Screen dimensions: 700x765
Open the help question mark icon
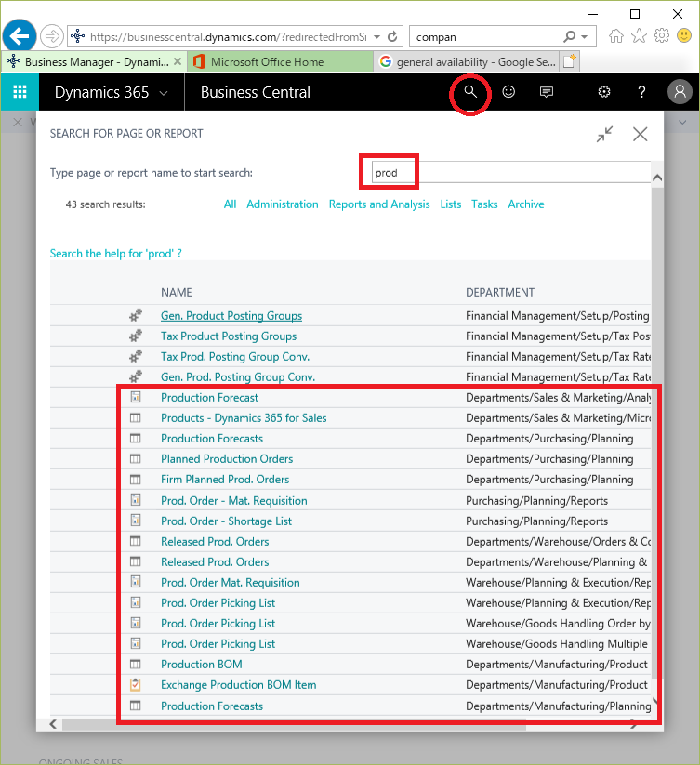(641, 92)
